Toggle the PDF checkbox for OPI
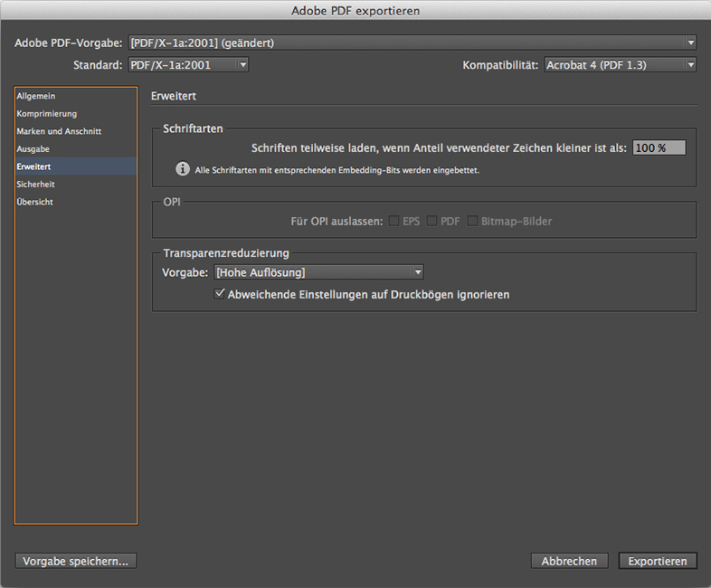 point(431,221)
